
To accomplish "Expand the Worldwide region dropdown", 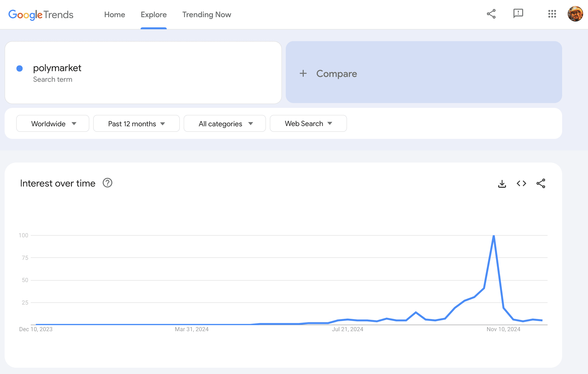I will [x=53, y=124].
